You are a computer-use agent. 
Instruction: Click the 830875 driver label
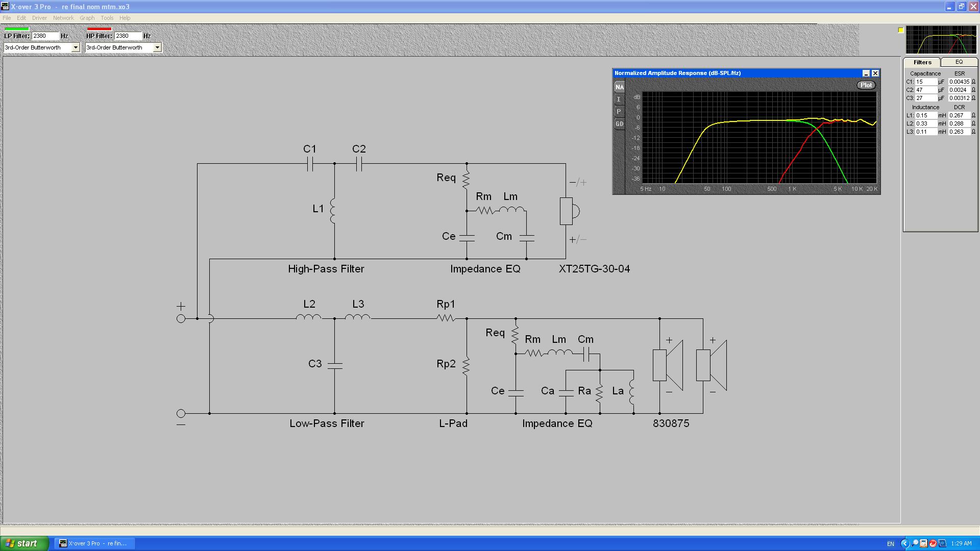pyautogui.click(x=671, y=423)
